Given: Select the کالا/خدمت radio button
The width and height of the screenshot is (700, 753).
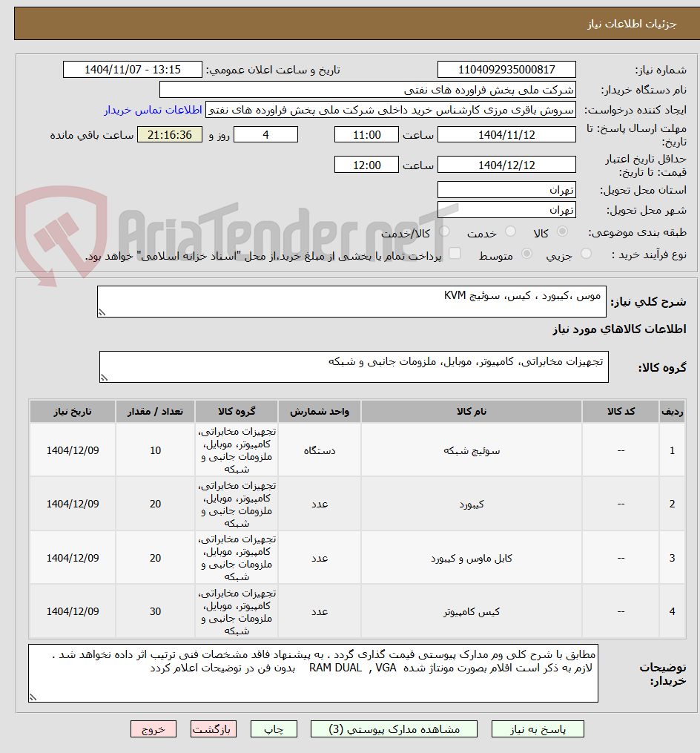Looking at the screenshot, I should 444,232.
